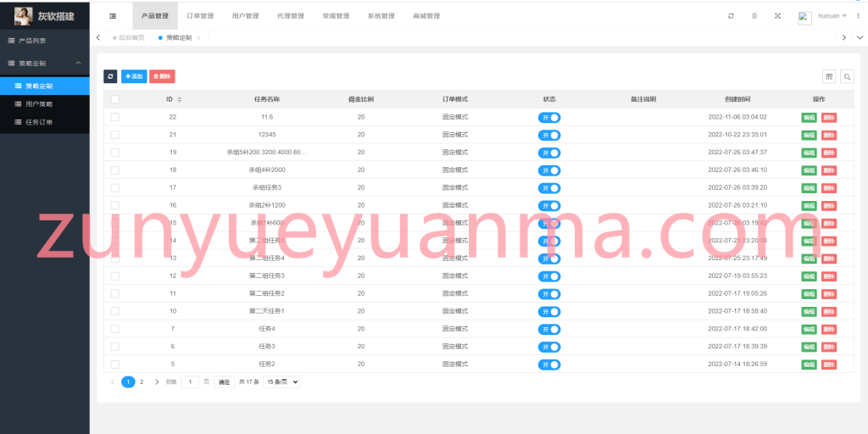Open the 订单管理 top menu
This screenshot has width=868, height=434.
[200, 16]
